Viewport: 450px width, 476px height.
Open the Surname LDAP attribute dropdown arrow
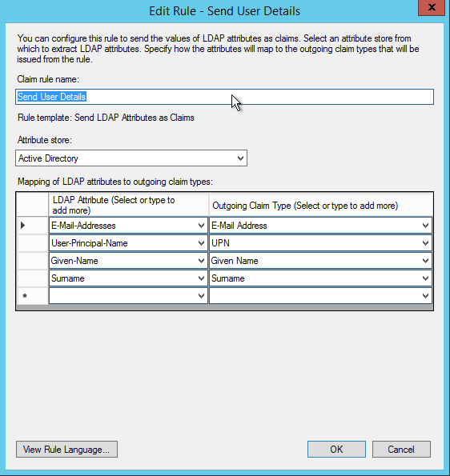[x=201, y=278]
